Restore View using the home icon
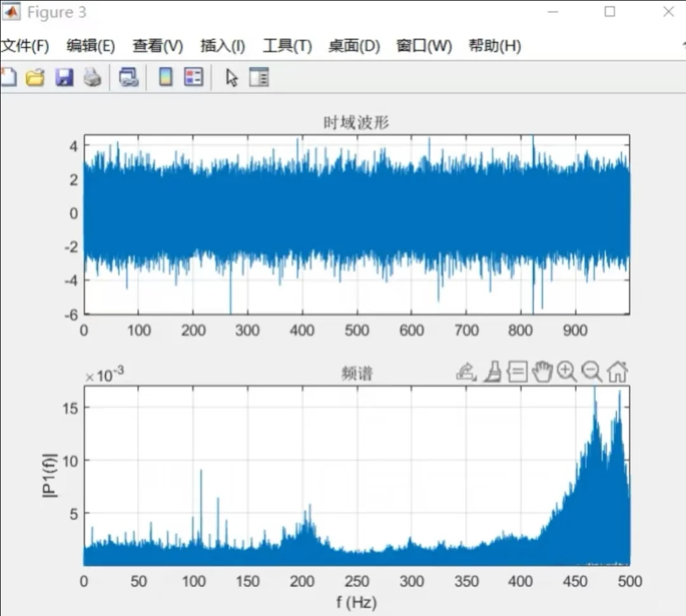The height and width of the screenshot is (616, 686). 616,372
